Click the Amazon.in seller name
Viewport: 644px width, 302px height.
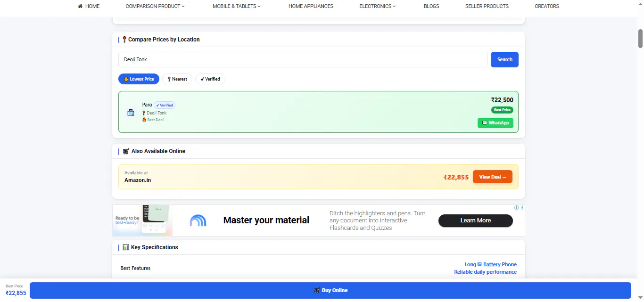click(138, 180)
